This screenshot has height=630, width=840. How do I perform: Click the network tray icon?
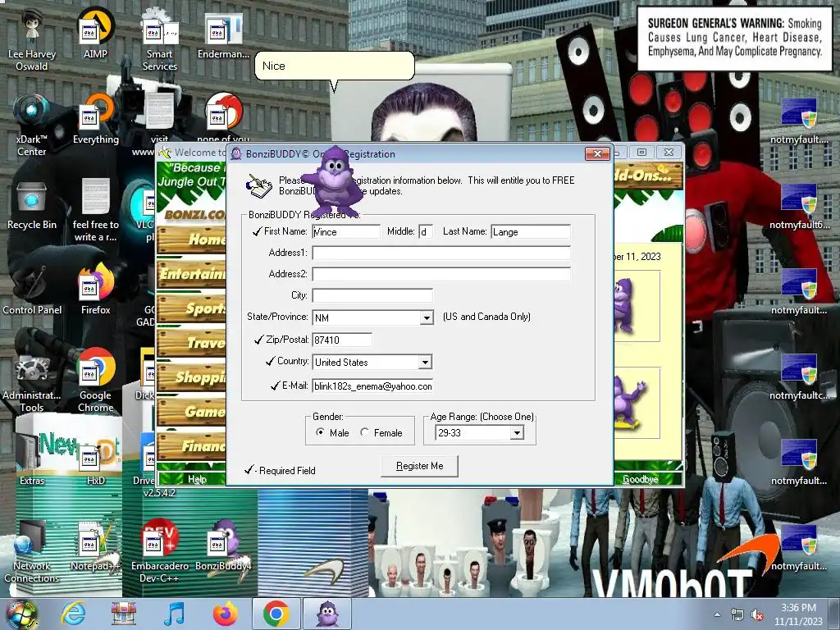[x=737, y=615]
